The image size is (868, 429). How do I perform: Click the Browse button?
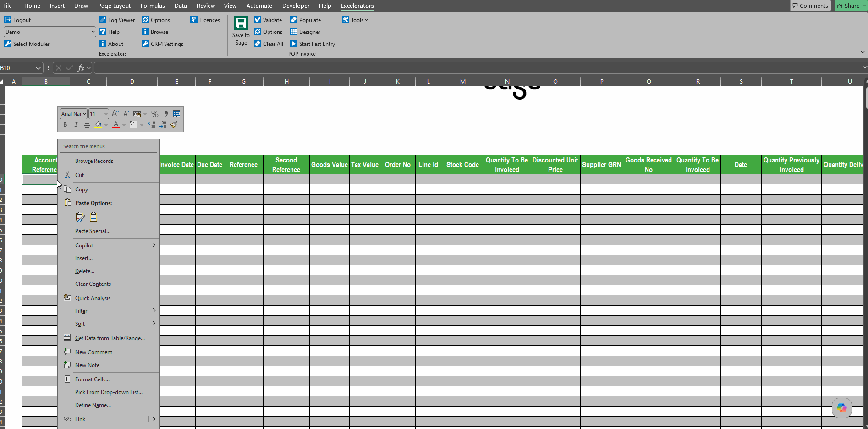click(155, 32)
